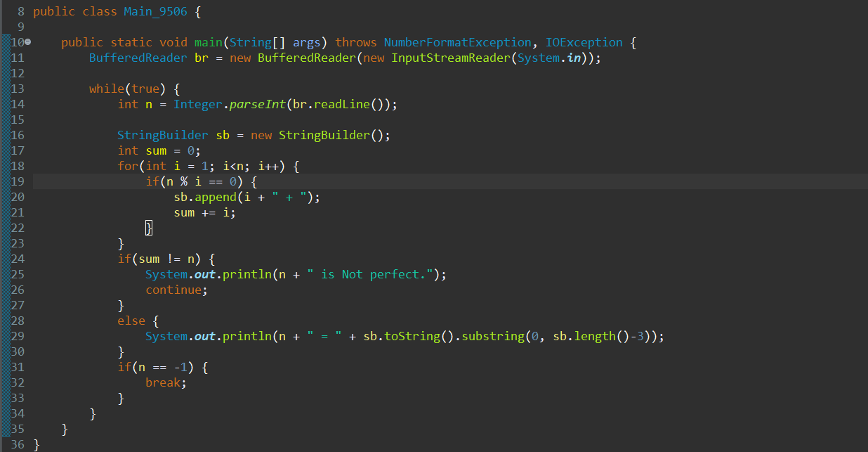Click the class name Main_9506
The image size is (868, 452).
155,11
